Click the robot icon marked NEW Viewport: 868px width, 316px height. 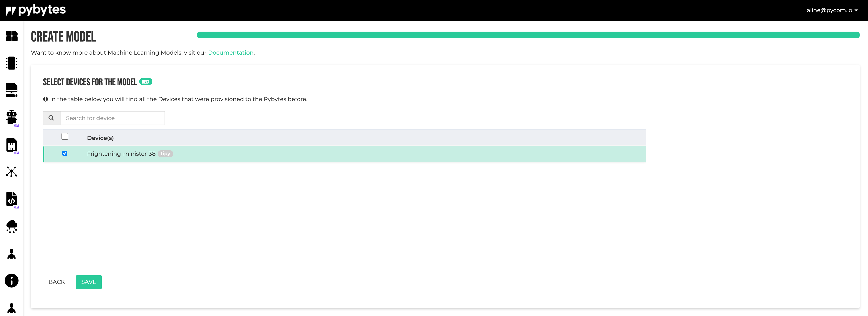click(x=12, y=117)
